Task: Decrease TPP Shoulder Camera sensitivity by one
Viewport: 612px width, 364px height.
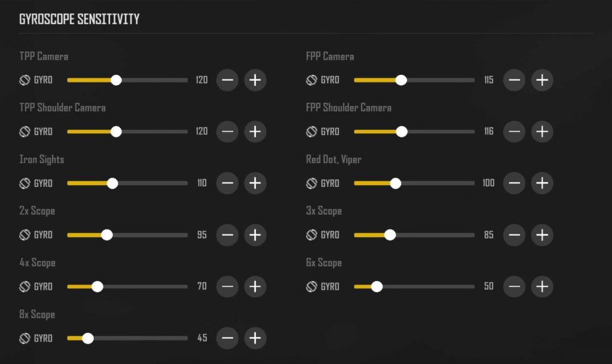Action: click(x=227, y=131)
